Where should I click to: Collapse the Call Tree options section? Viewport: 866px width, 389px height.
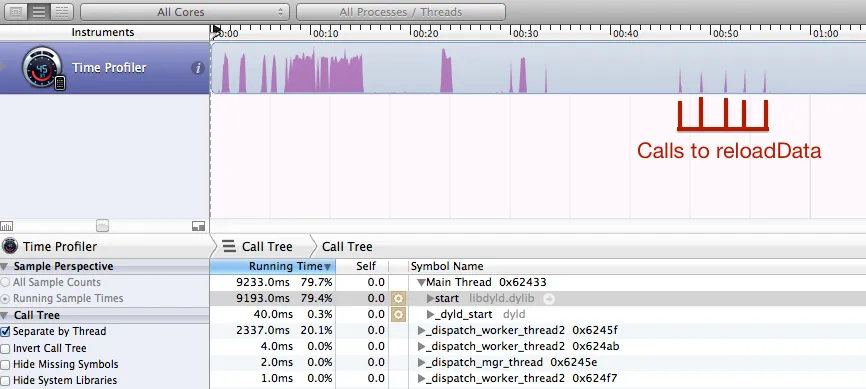5,316
